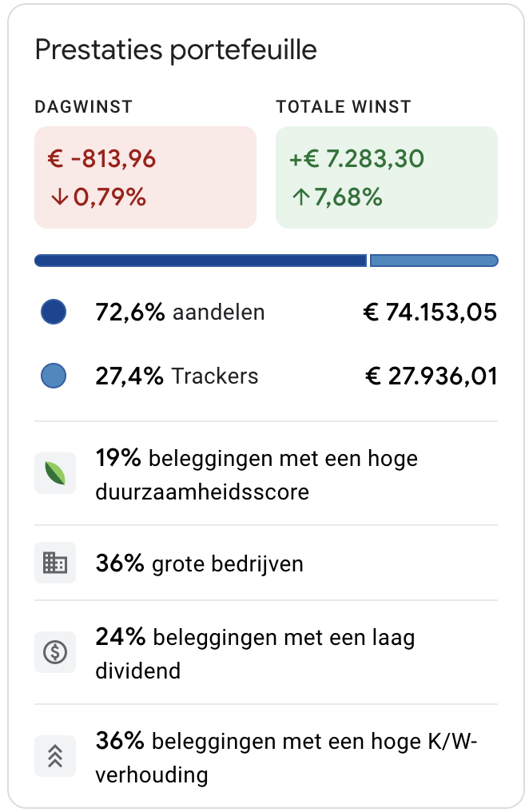Click the light blue Trackers legend dot
Image resolution: width=529 pixels, height=812 pixels.
54,376
